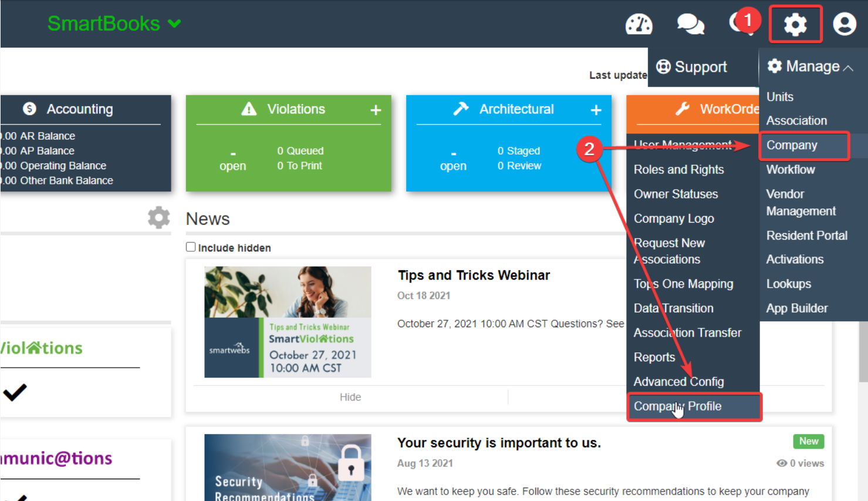
Task: Select App Builder from Manage menu
Action: coord(796,308)
